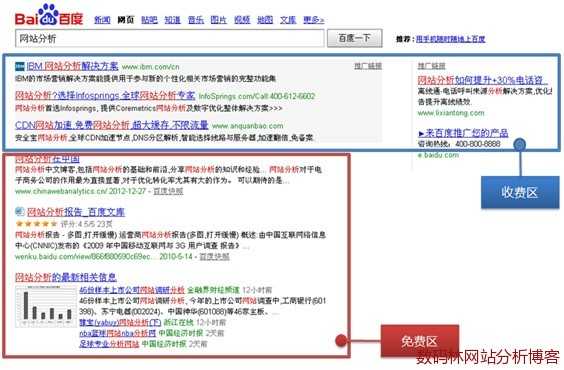Click the blue circle marker of 收费区

click(x=520, y=145)
